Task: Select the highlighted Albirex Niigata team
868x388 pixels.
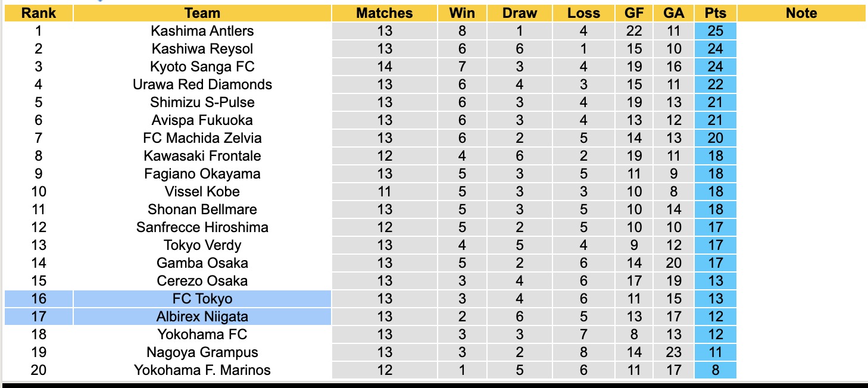Action: tap(202, 317)
